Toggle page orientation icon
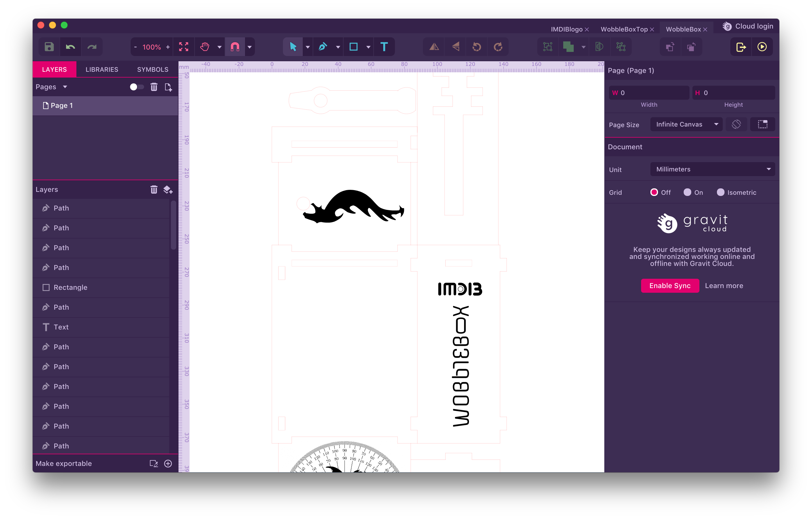The width and height of the screenshot is (812, 519). pos(736,125)
